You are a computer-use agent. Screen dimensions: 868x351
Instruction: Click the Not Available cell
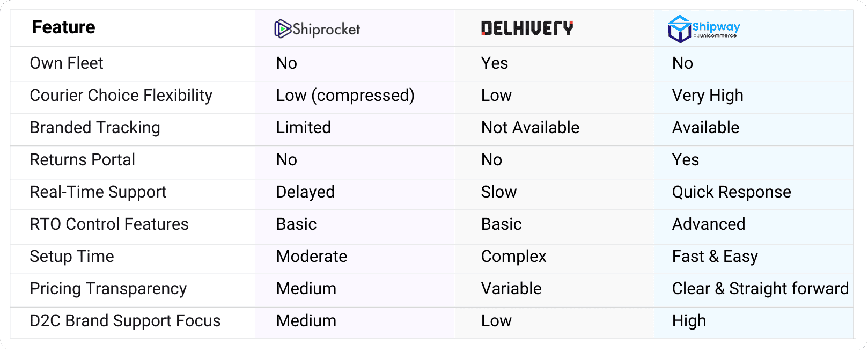click(x=531, y=128)
